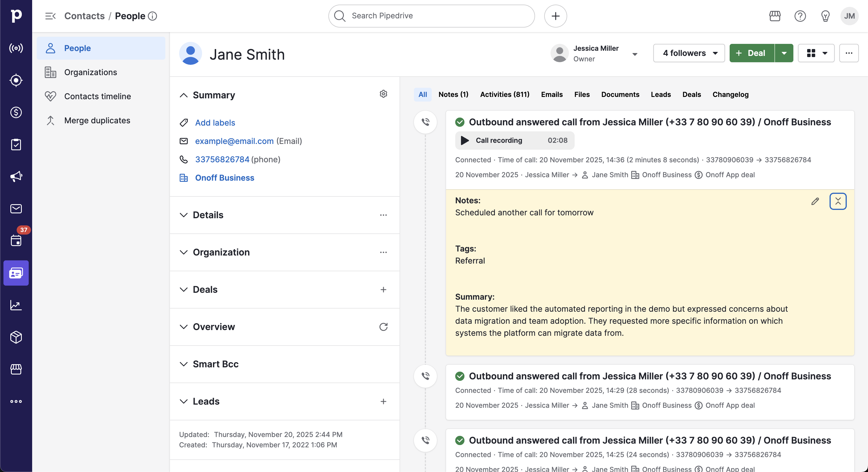Open Leads target icon in sidebar
The image size is (868, 472).
pyautogui.click(x=16, y=80)
